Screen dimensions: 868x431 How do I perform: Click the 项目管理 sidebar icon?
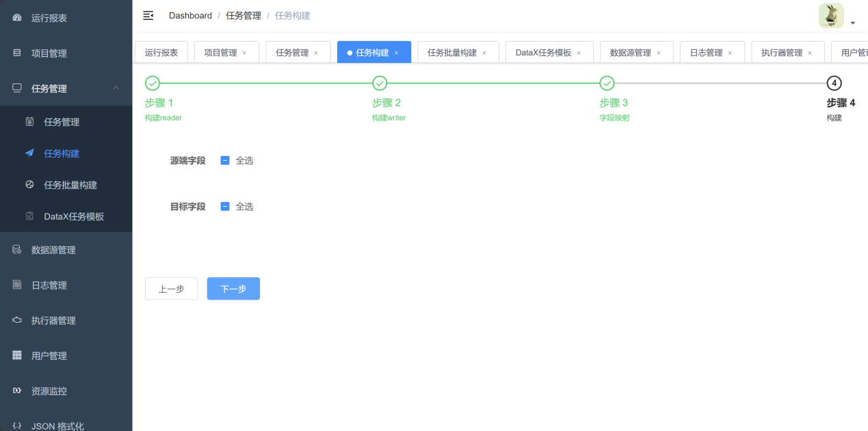click(17, 53)
